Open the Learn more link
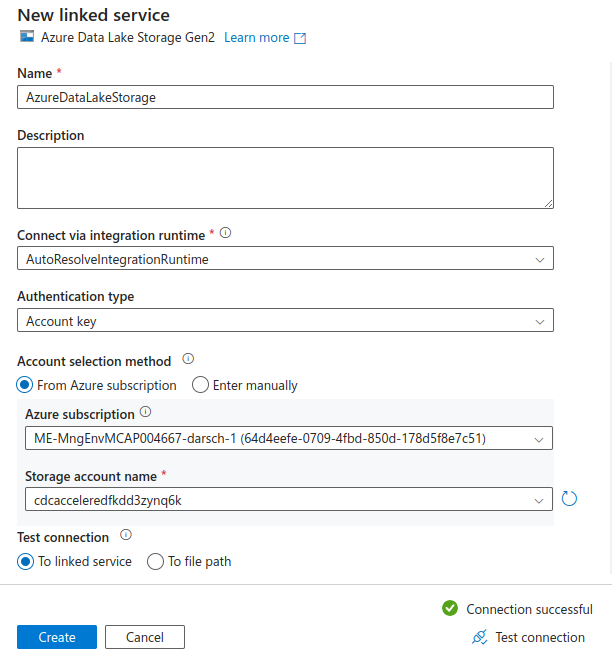 [x=256, y=37]
